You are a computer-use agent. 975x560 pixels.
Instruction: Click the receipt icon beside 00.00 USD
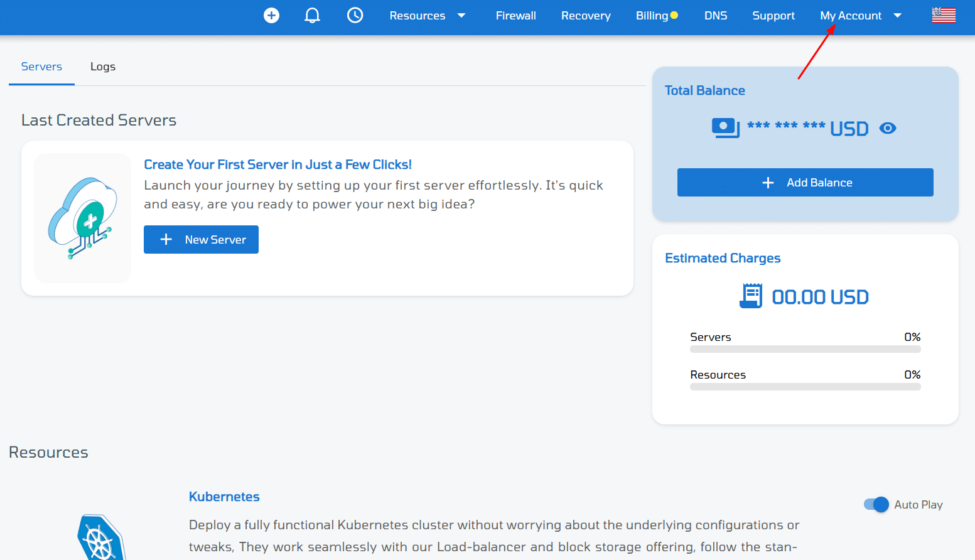coord(751,296)
